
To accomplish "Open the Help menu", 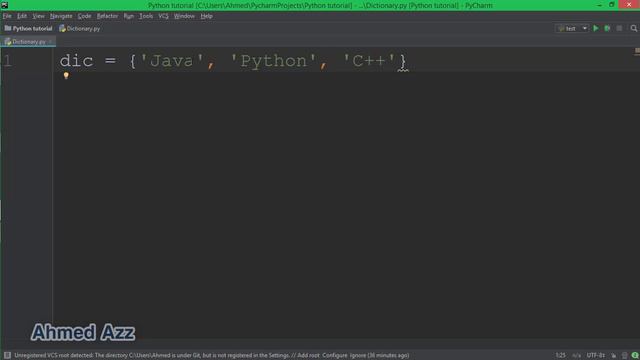I will coord(207,16).
